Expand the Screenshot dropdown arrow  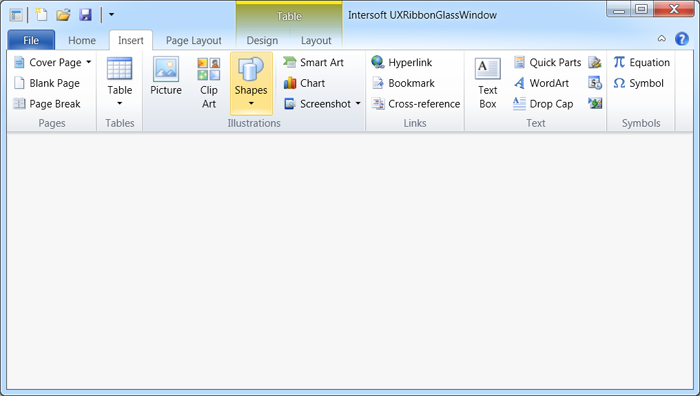(x=358, y=104)
